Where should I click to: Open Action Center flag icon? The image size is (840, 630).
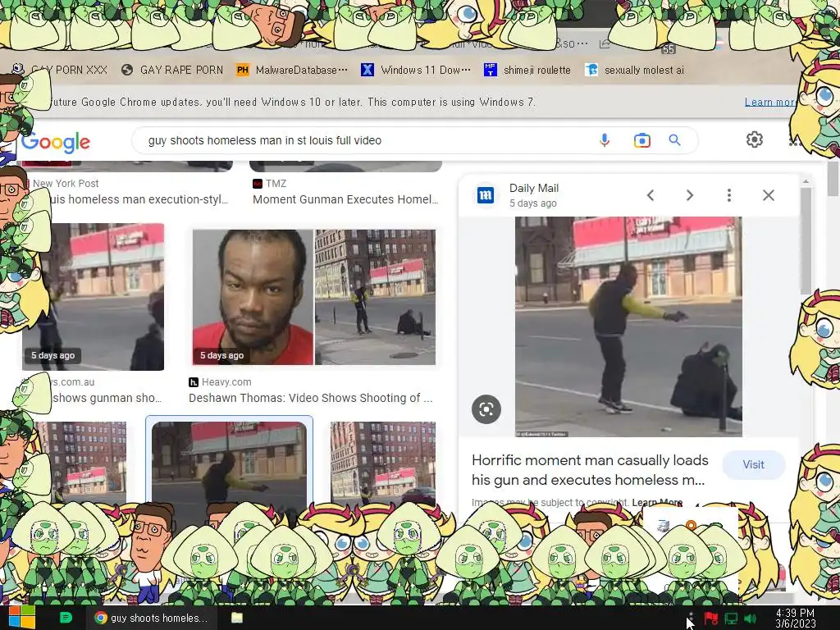(711, 619)
